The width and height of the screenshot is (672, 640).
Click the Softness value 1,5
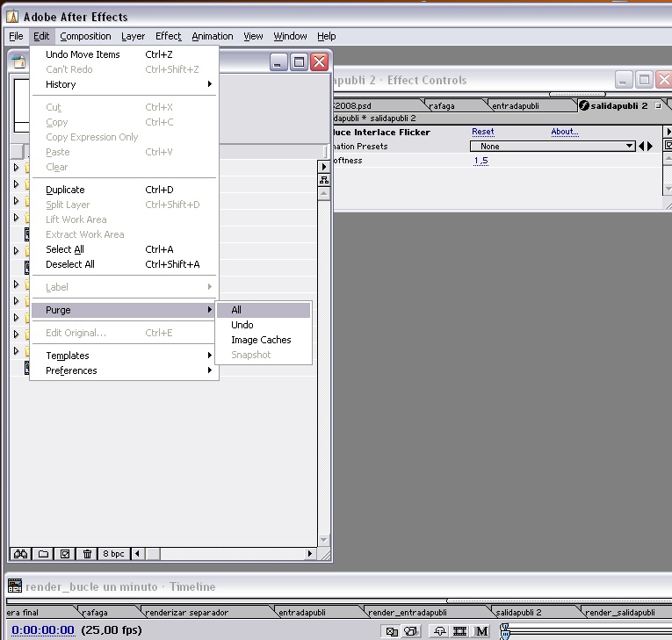(481, 161)
